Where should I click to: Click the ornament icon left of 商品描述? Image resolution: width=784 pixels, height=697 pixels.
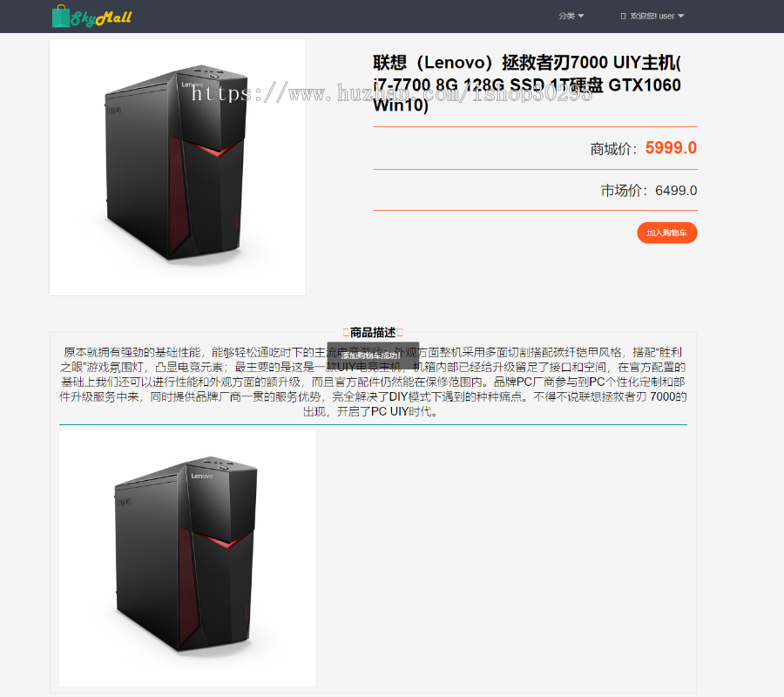(346, 333)
